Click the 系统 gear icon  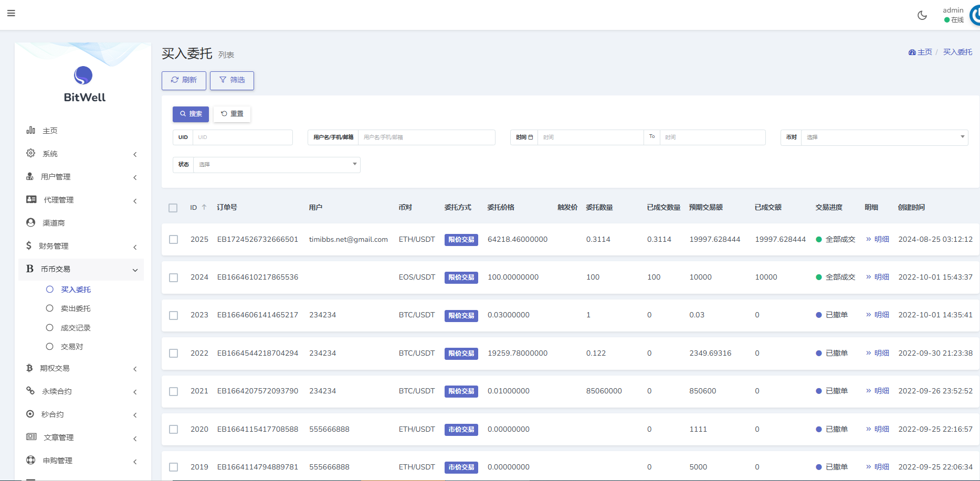click(31, 153)
